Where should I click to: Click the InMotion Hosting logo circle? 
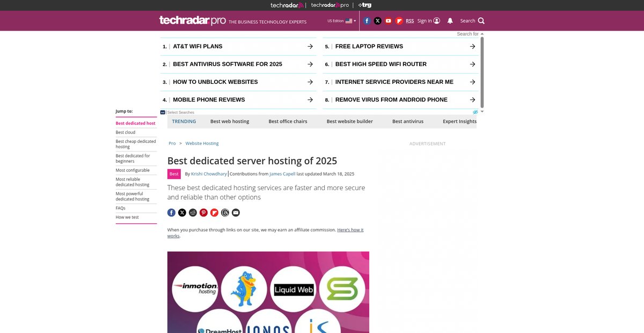pos(195,289)
